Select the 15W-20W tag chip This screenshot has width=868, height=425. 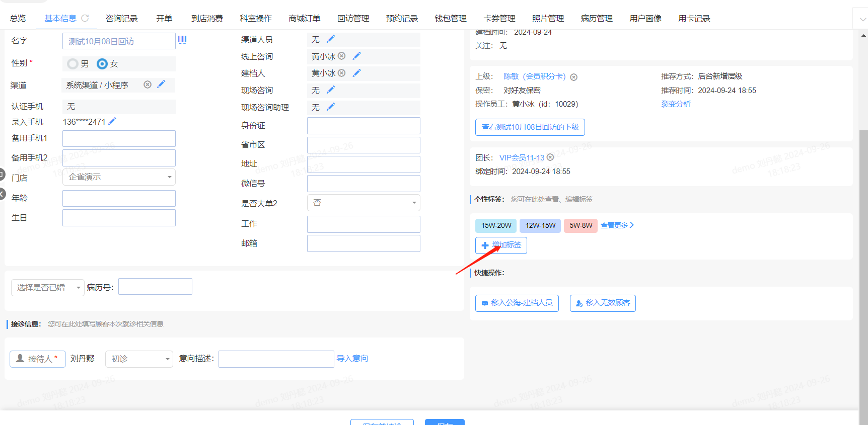[x=496, y=225]
